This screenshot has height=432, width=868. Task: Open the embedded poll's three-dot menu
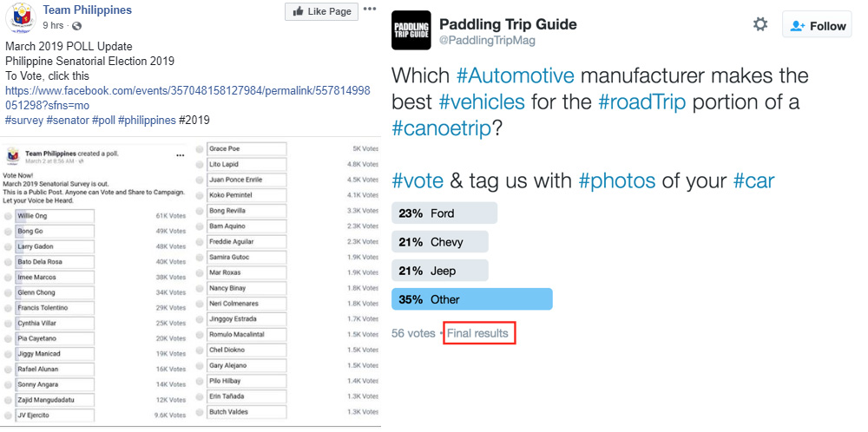click(x=180, y=156)
